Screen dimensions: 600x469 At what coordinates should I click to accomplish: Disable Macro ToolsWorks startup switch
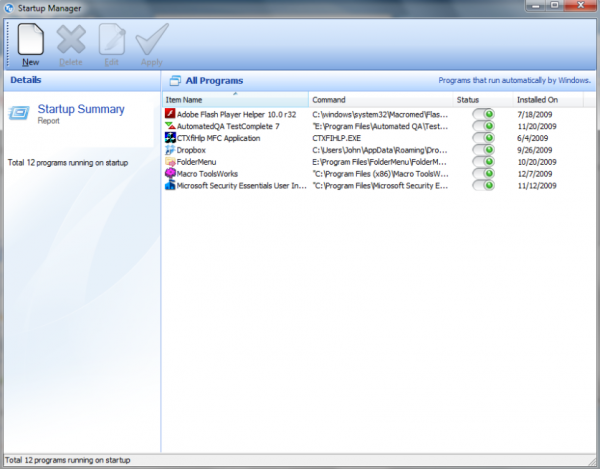coord(483,173)
